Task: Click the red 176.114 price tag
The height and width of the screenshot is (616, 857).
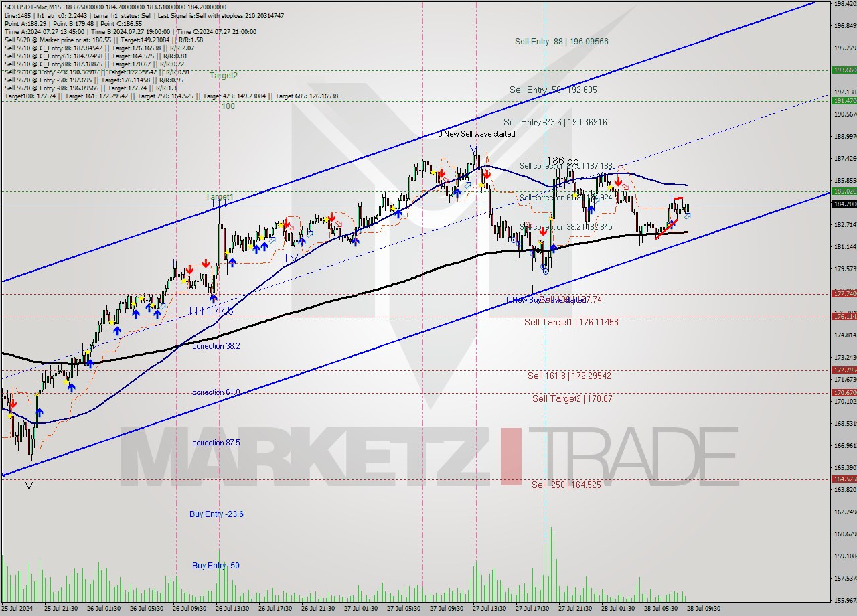Action: pyautogui.click(x=844, y=316)
